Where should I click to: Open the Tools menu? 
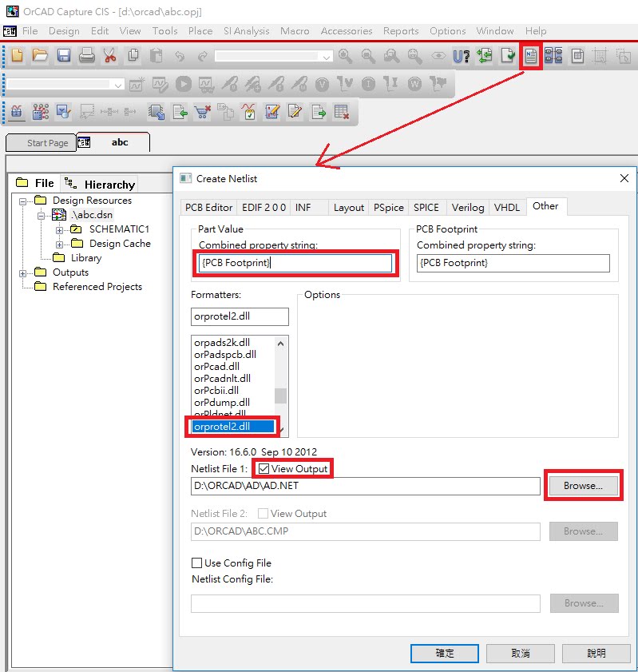tap(164, 31)
